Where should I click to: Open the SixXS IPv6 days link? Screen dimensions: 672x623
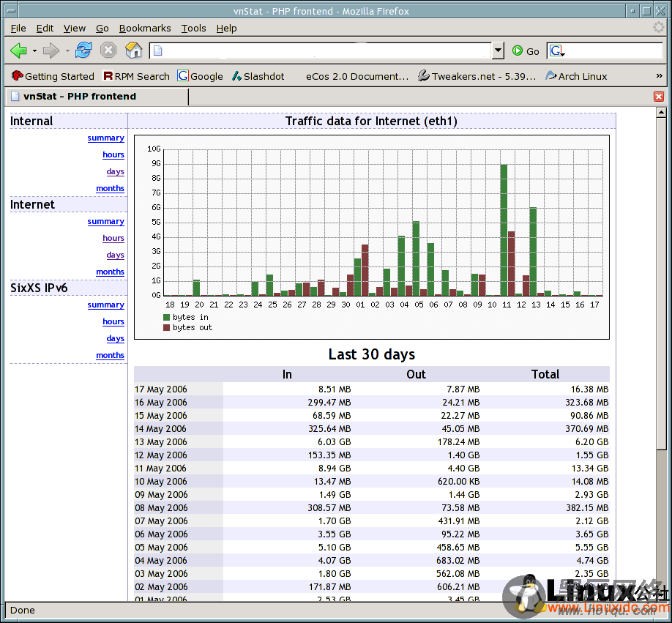(115, 338)
